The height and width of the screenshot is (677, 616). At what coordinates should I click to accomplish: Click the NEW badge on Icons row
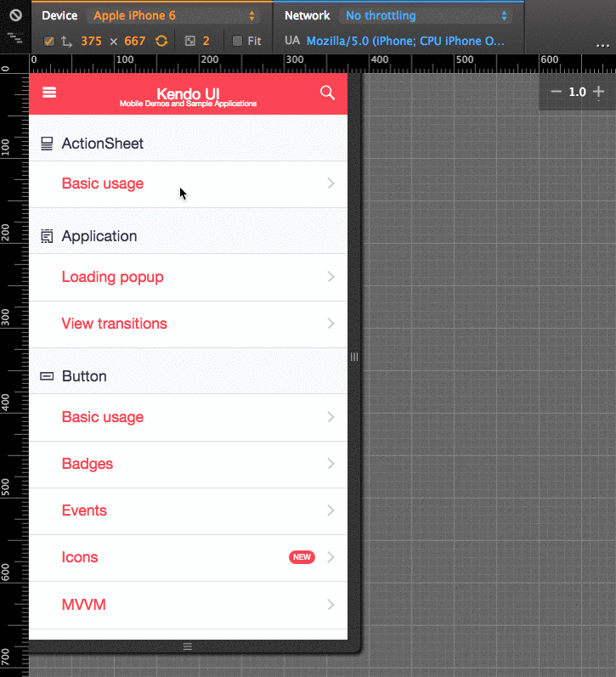pyautogui.click(x=302, y=557)
